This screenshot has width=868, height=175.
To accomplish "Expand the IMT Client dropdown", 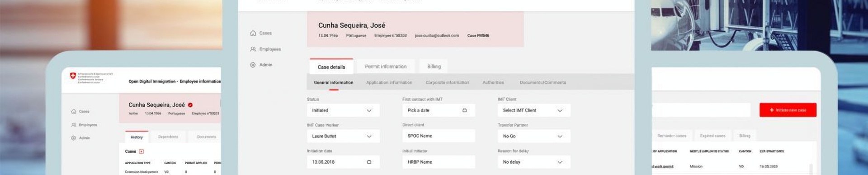I will 534,110.
